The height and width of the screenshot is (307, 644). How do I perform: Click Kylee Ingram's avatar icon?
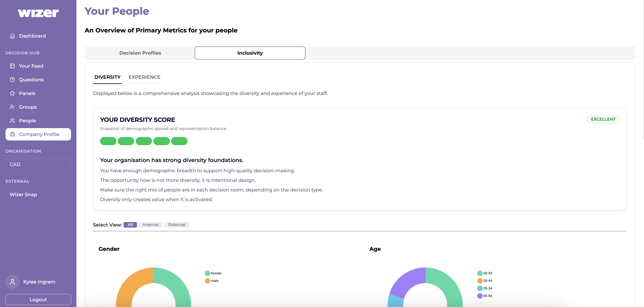pyautogui.click(x=12, y=282)
